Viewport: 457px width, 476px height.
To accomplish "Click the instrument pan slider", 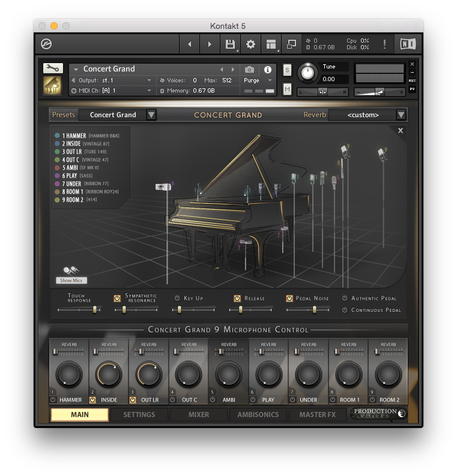I will click(322, 92).
